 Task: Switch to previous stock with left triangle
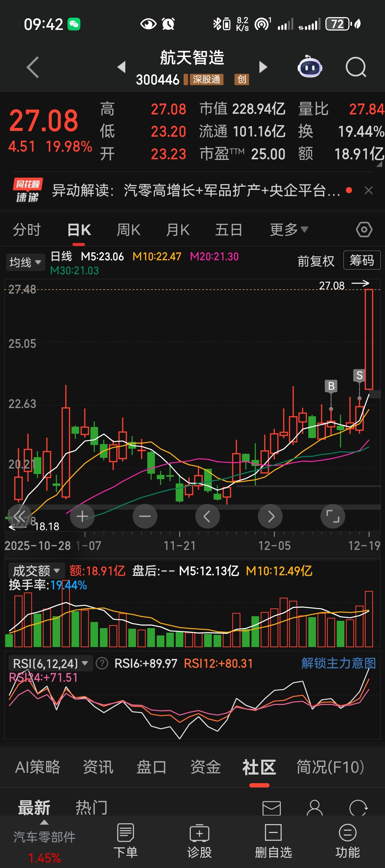click(122, 67)
